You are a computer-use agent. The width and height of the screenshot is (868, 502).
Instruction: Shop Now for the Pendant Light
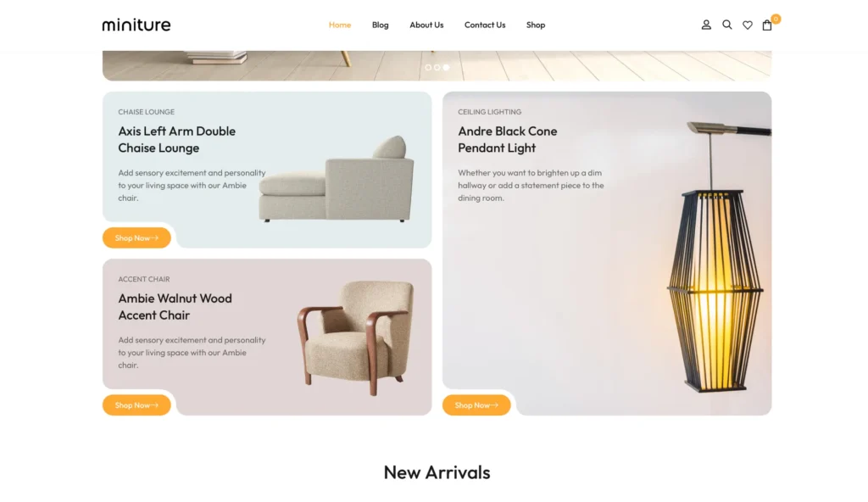(476, 405)
